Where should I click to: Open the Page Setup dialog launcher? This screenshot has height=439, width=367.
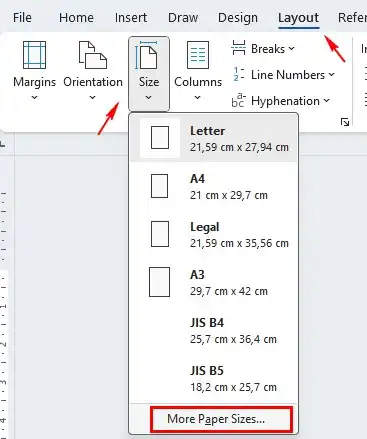click(x=345, y=122)
